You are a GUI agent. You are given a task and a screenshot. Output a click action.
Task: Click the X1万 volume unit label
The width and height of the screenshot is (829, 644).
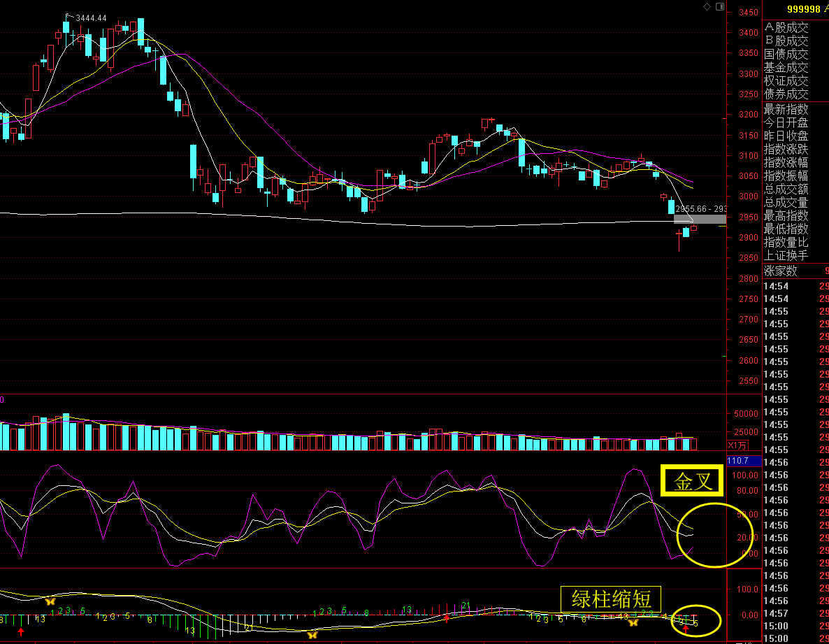pos(738,445)
